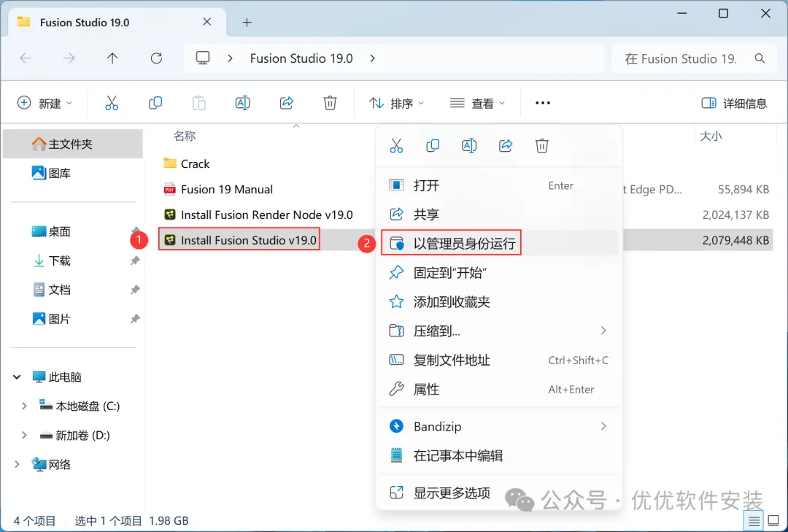The width and height of the screenshot is (788, 532).
Task: Select the Fusion 19 Manual PDF file
Action: coord(219,189)
